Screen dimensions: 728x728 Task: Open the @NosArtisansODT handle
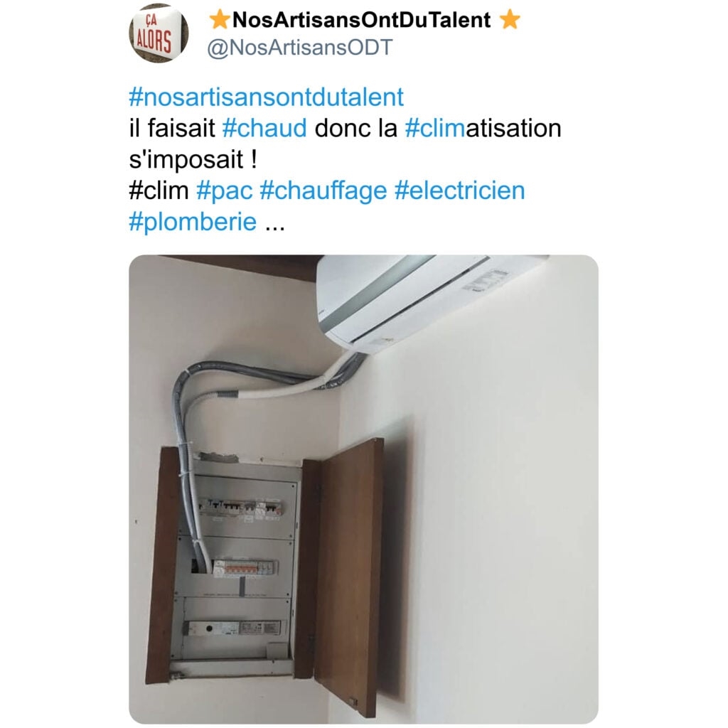click(299, 48)
